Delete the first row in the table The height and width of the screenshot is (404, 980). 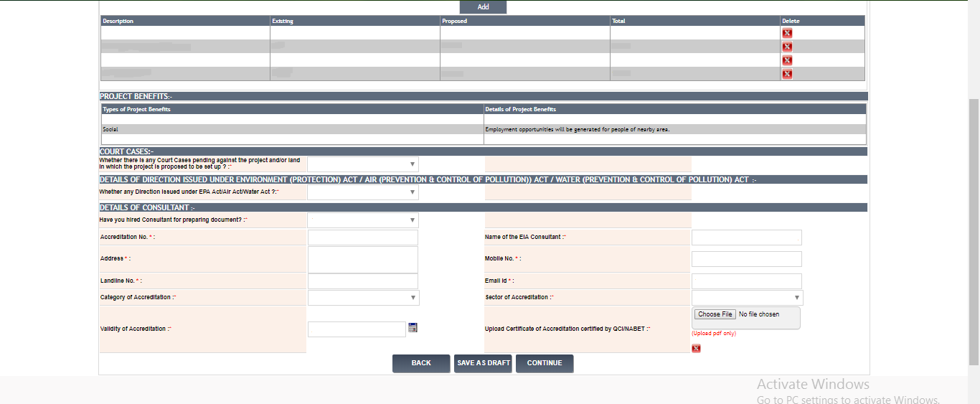tap(787, 33)
